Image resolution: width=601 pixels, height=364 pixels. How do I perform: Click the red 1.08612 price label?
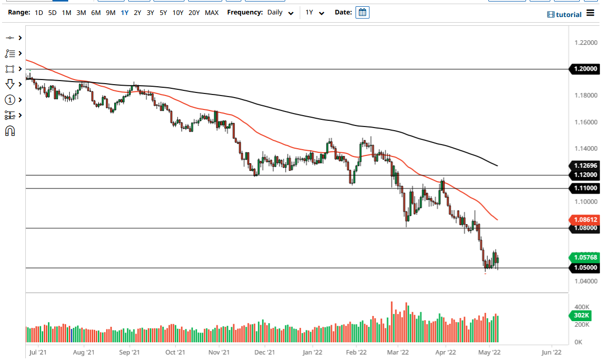coord(584,219)
